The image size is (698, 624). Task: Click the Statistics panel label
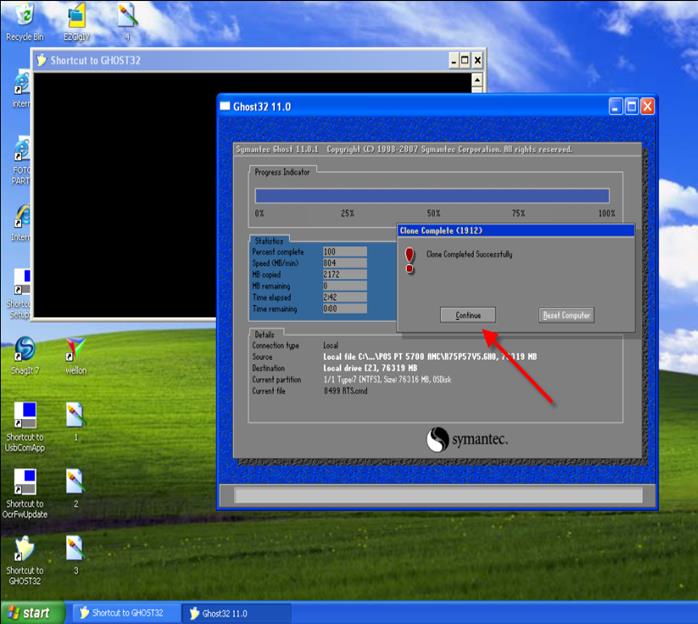(268, 241)
